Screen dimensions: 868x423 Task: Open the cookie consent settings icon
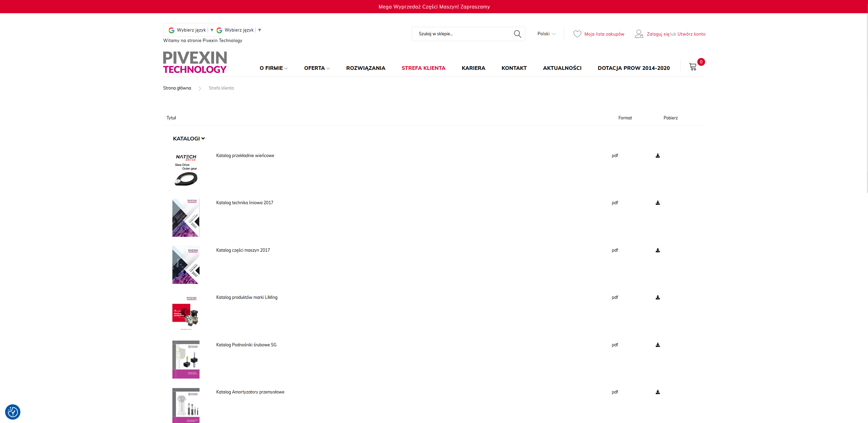13,412
